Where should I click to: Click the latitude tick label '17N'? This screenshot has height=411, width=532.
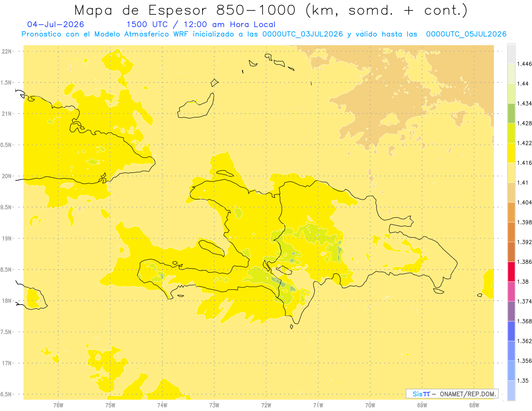click(6, 363)
